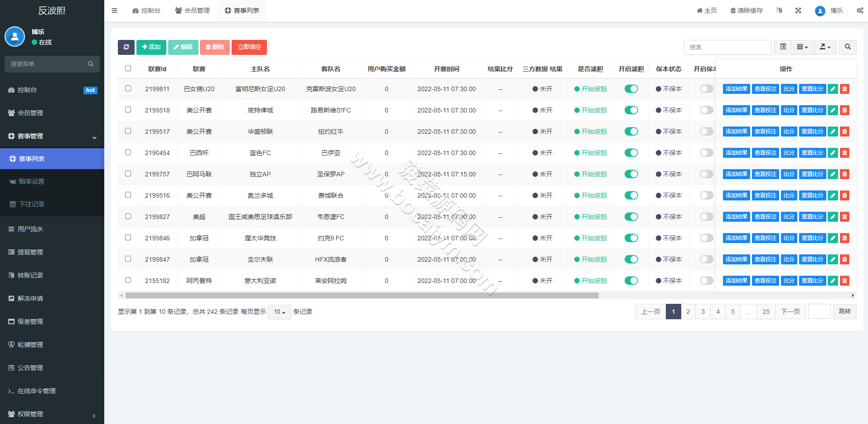Click the red delete trash for row 2199811
The width and height of the screenshot is (868, 424).
(x=844, y=89)
